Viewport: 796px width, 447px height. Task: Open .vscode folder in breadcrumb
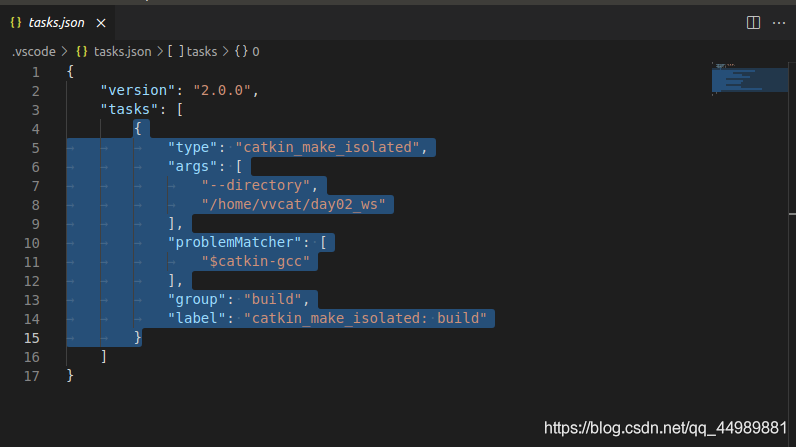click(x=34, y=52)
